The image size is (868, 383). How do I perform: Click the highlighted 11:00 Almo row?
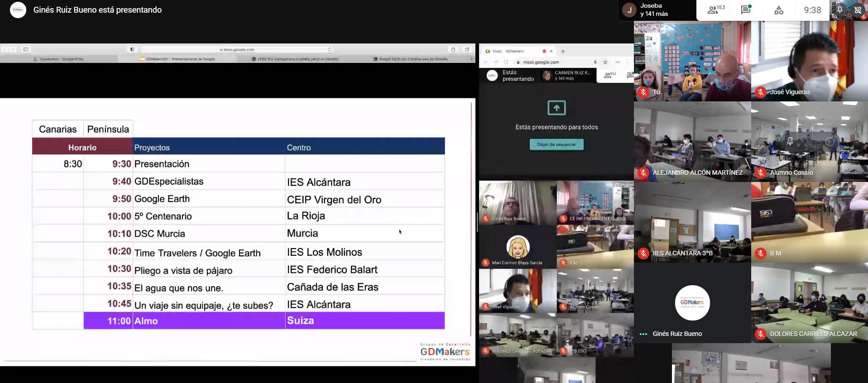click(264, 321)
